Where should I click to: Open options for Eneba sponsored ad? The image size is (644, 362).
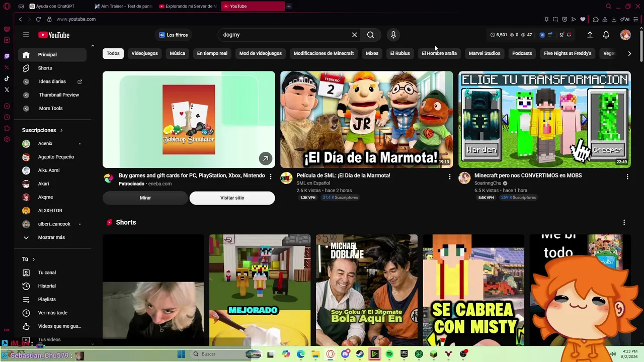tap(271, 176)
